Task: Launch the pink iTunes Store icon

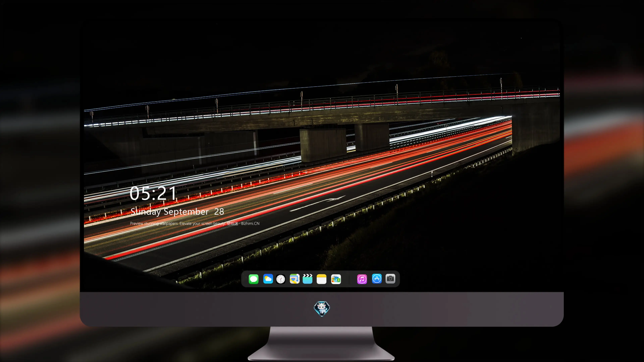Action: (x=362, y=279)
